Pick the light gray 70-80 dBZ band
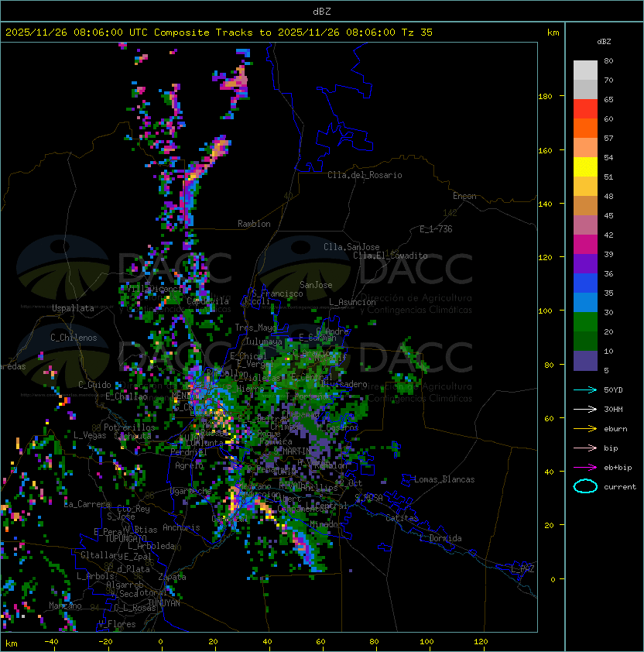 pos(585,70)
